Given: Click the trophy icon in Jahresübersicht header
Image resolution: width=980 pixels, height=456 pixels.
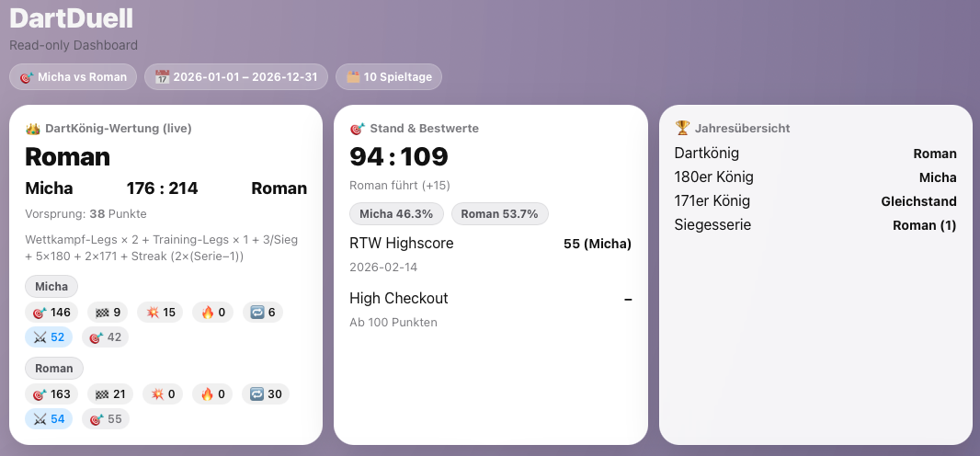Looking at the screenshot, I should [x=682, y=129].
